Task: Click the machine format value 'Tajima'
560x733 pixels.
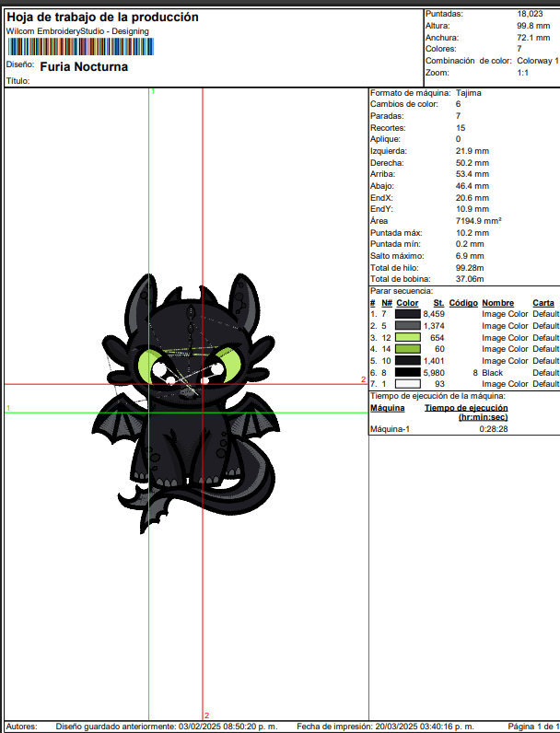Action: point(469,93)
